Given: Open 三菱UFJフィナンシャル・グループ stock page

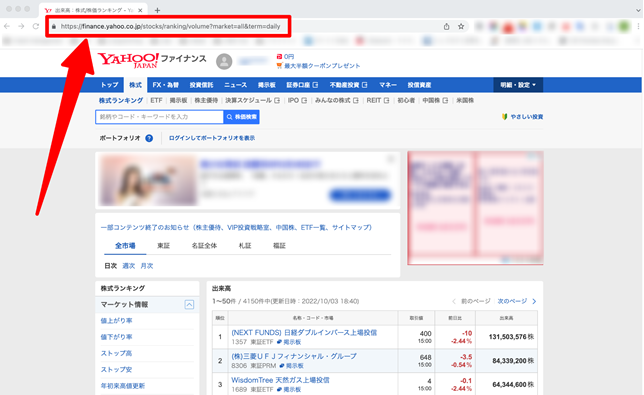Looking at the screenshot, I should pos(294,356).
